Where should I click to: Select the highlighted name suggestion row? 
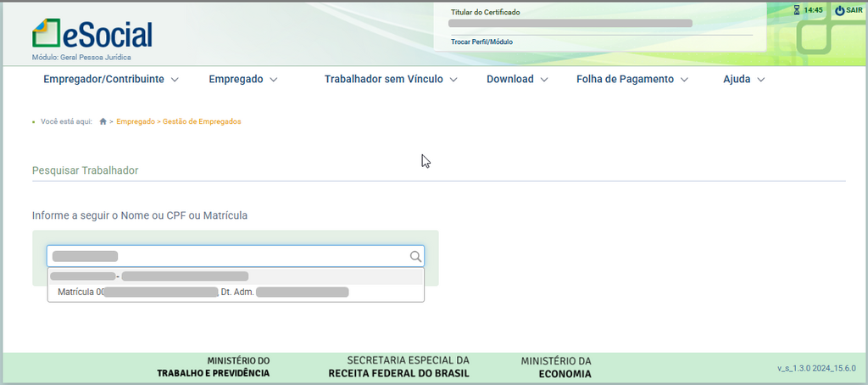235,276
